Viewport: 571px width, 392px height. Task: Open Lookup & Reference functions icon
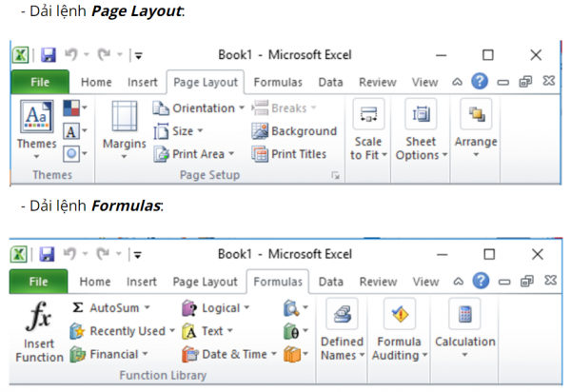[296, 308]
